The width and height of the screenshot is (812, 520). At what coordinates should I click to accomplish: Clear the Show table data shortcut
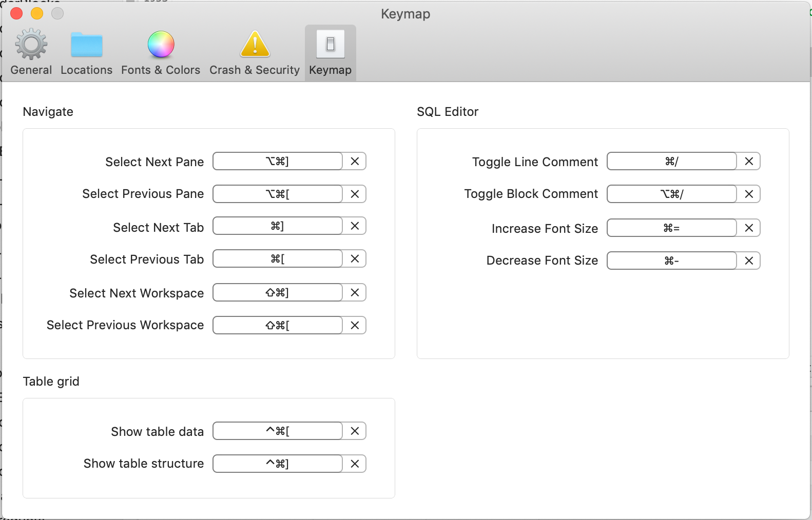tap(355, 431)
